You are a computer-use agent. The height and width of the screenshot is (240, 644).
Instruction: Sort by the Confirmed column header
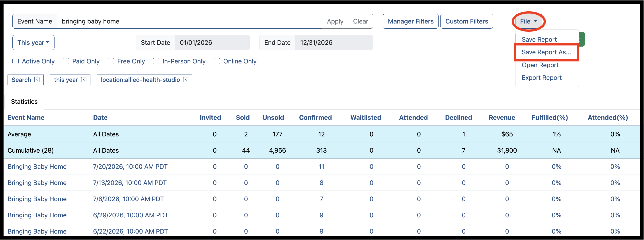pos(315,118)
